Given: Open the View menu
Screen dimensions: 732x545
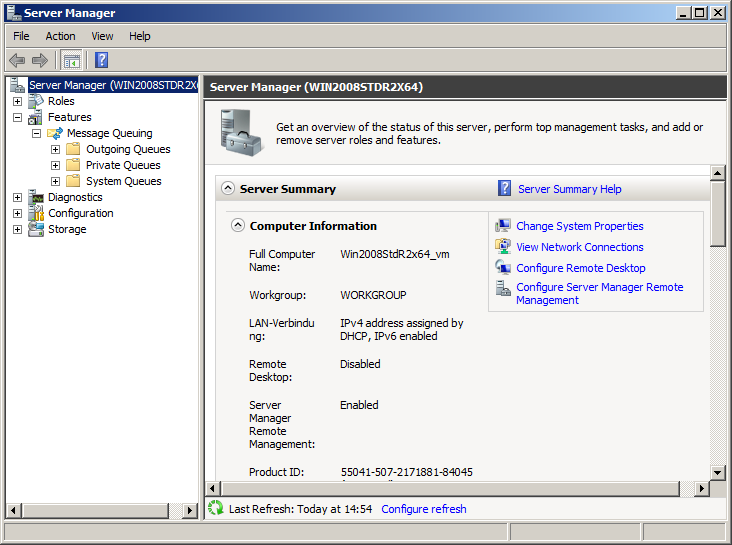Looking at the screenshot, I should pyautogui.click(x=102, y=36).
